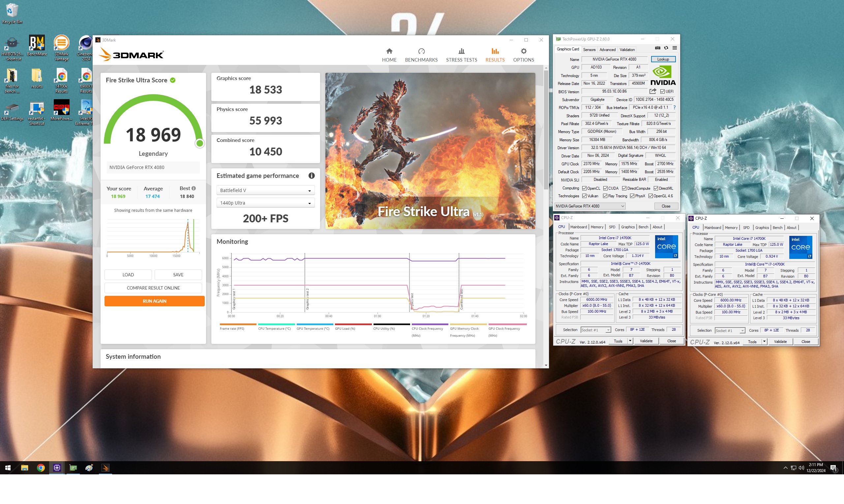This screenshot has width=844, height=504.
Task: Toggle the UEFI checkbox in GPU-Z
Action: [x=662, y=91]
